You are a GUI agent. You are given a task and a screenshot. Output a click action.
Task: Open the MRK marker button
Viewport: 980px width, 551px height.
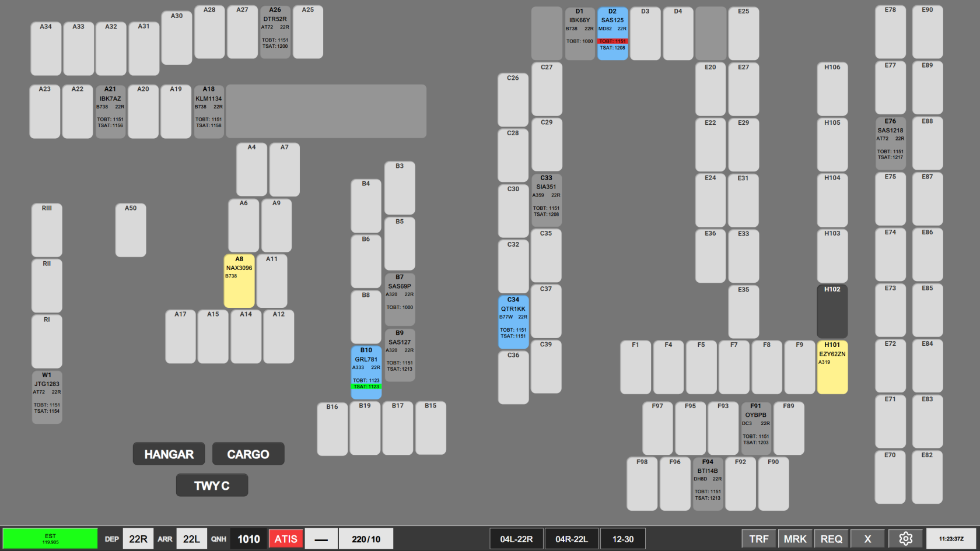(x=795, y=539)
